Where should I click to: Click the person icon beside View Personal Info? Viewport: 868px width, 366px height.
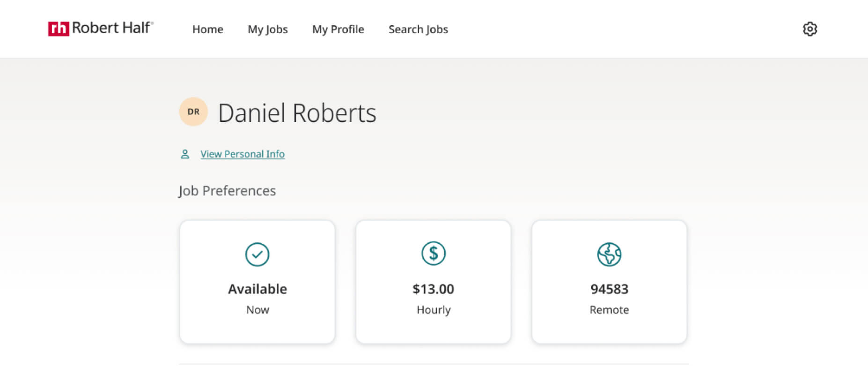pyautogui.click(x=185, y=154)
